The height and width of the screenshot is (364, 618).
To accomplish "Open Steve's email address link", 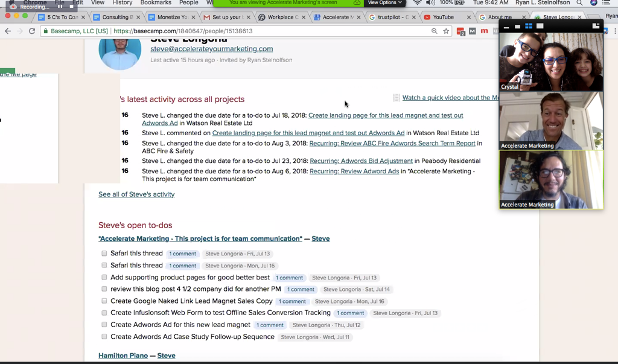I will click(x=211, y=49).
